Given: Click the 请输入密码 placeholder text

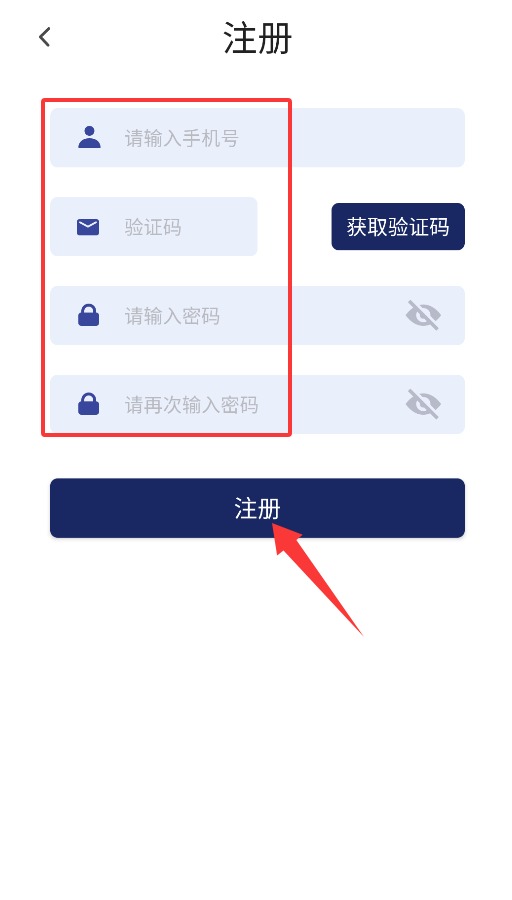Looking at the screenshot, I should point(172,316).
